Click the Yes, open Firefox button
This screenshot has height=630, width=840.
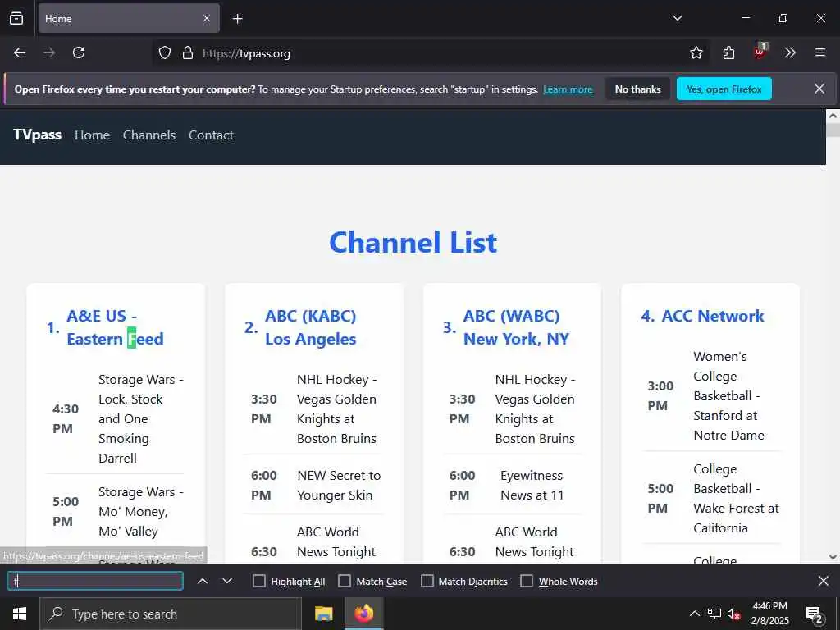point(724,89)
